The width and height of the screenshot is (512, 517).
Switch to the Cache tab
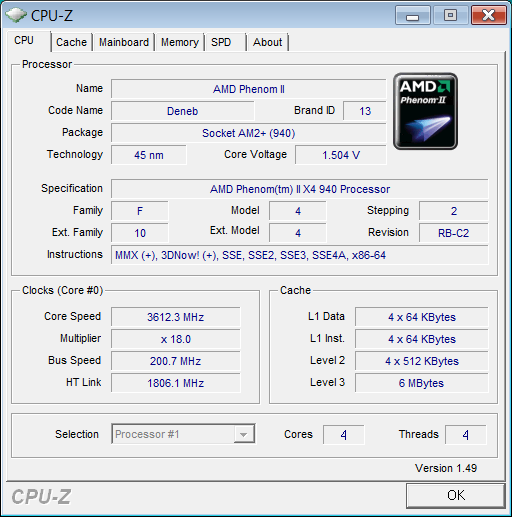71,42
